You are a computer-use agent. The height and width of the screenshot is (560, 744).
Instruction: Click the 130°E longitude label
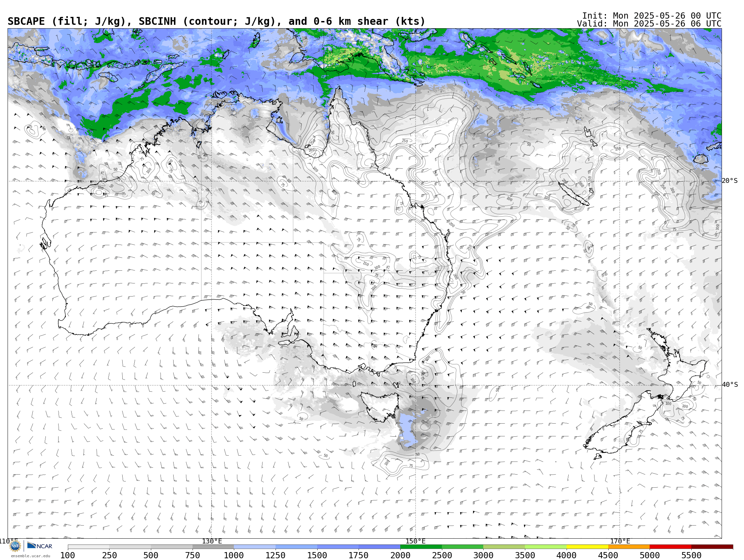click(x=212, y=541)
